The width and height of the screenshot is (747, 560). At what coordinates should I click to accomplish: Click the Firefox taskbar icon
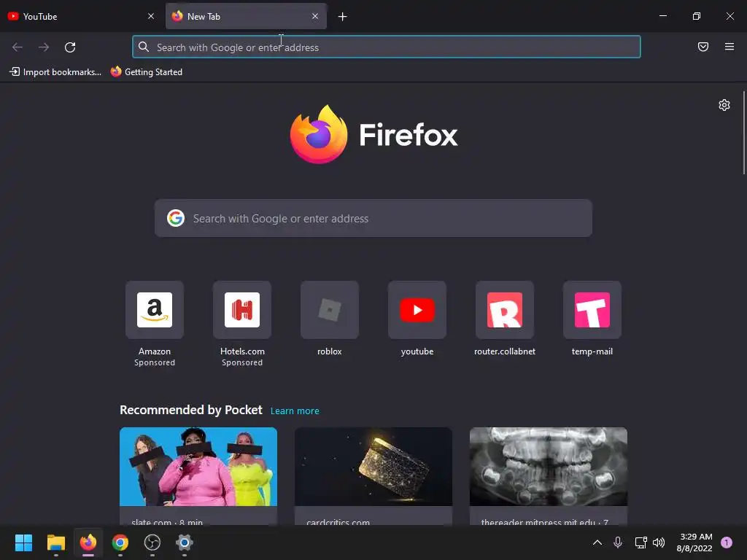pos(88,542)
